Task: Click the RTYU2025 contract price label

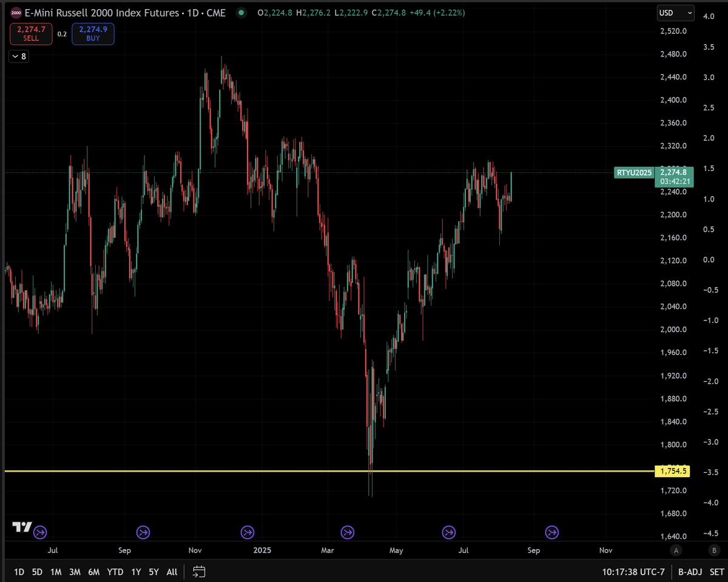Action: click(633, 172)
